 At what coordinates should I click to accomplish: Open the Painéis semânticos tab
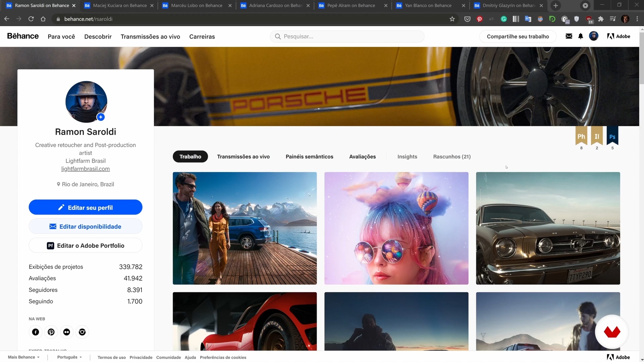(x=309, y=157)
